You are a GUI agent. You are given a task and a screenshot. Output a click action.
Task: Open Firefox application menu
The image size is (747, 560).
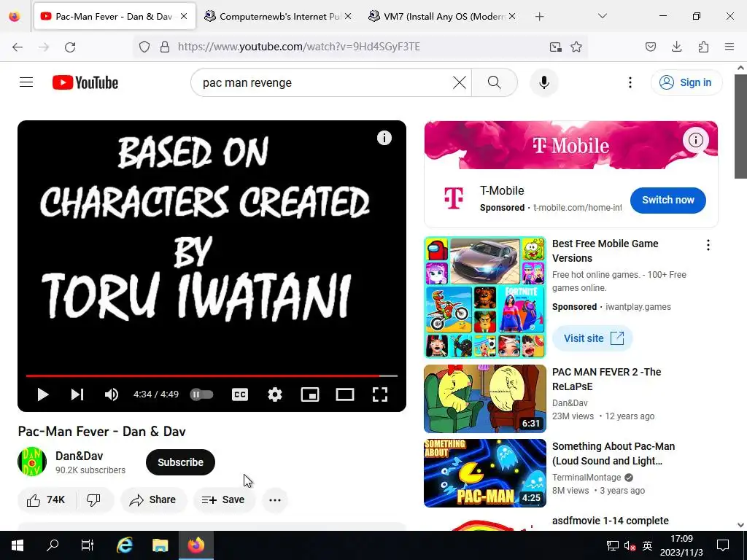729,47
